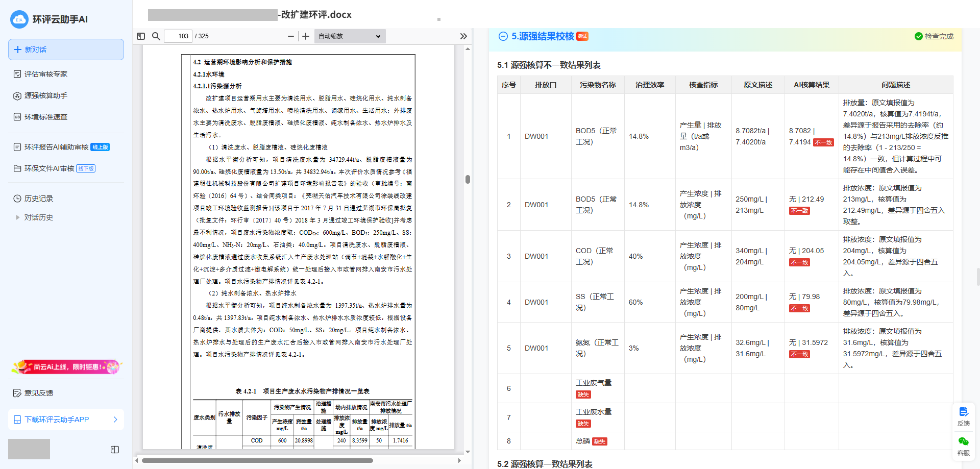Screen dimensions: 980x469
Task: Zoom out using the minus button
Action: (290, 36)
